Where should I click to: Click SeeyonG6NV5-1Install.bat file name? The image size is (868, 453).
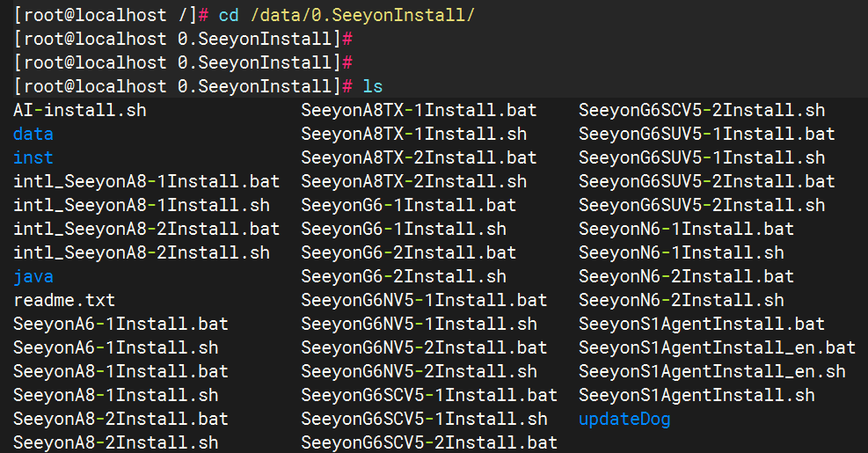point(424,301)
